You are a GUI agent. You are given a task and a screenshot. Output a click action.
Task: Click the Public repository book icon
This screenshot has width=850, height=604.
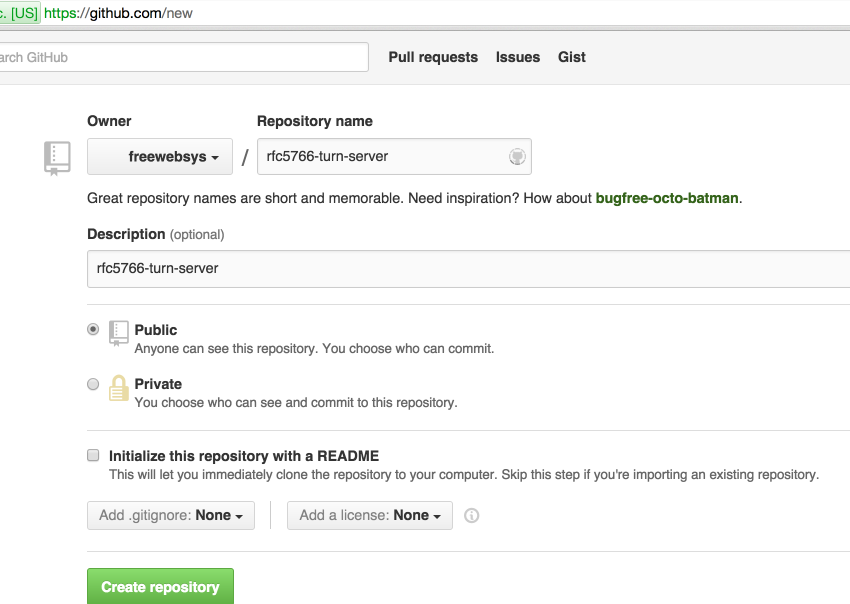click(x=119, y=333)
